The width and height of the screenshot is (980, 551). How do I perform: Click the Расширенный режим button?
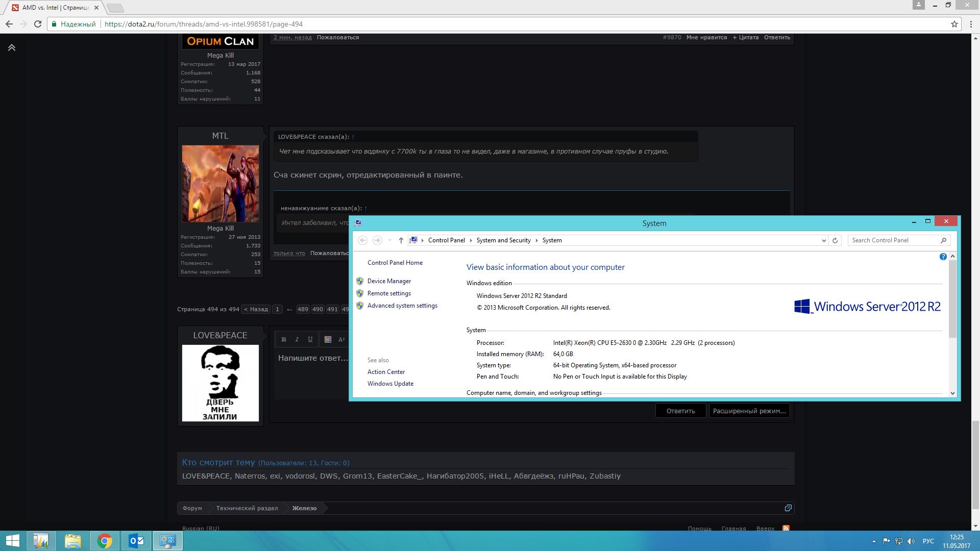click(x=749, y=410)
